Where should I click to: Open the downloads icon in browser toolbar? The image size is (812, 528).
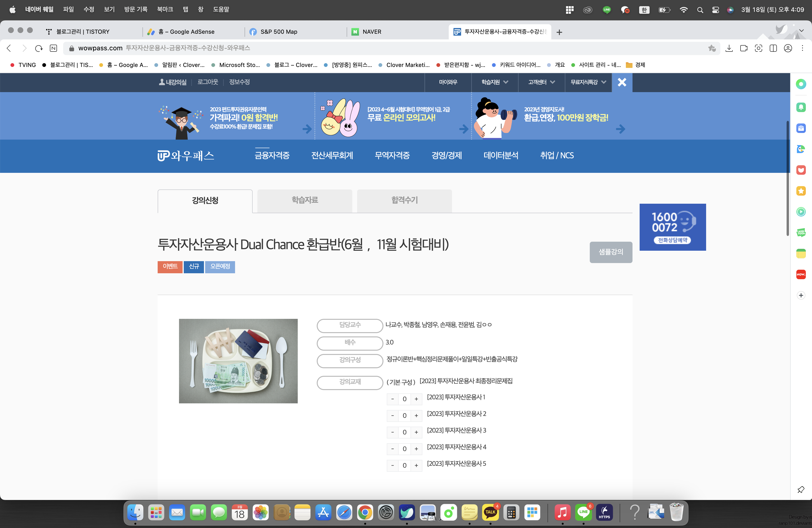click(x=729, y=48)
